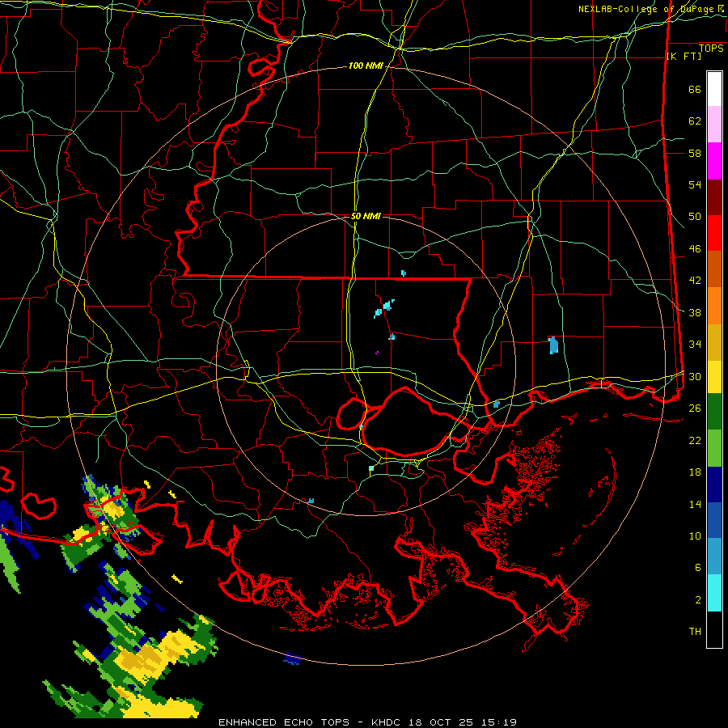Click the '50' legend value
This screenshot has height=728, width=728.
coord(695,217)
